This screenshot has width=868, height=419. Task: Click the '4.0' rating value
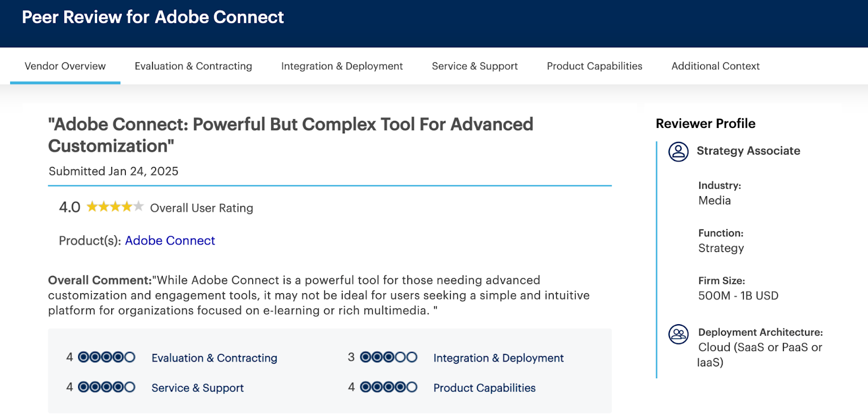coord(69,207)
